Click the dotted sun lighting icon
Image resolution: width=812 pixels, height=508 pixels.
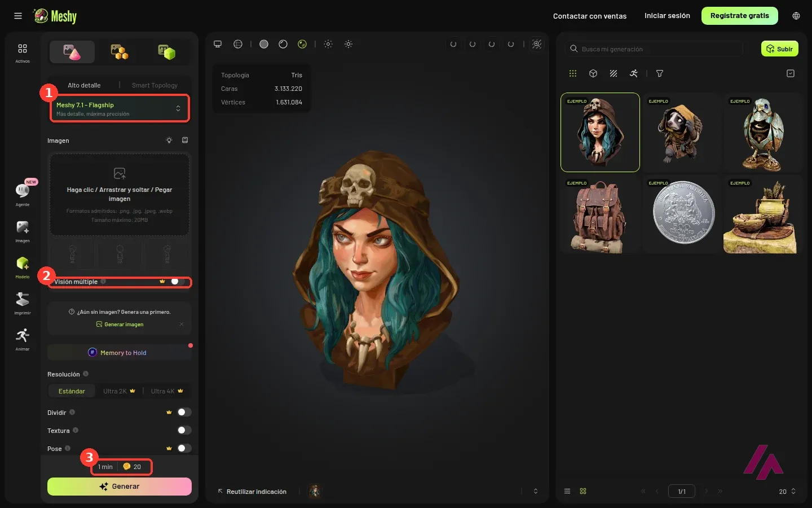click(x=328, y=44)
